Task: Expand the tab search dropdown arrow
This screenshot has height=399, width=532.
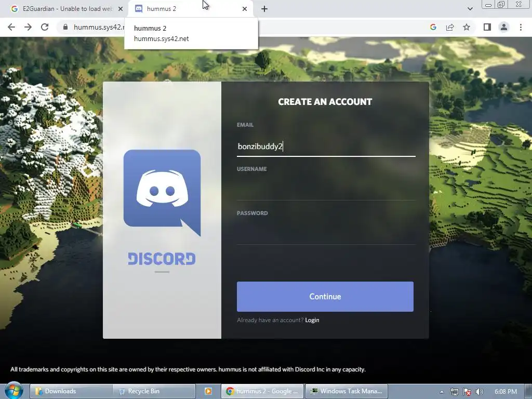Action: coord(470,9)
